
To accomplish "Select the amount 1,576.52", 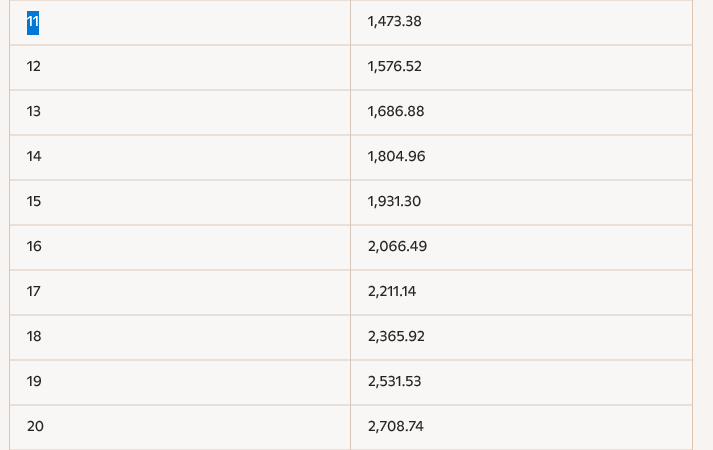I will (395, 66).
